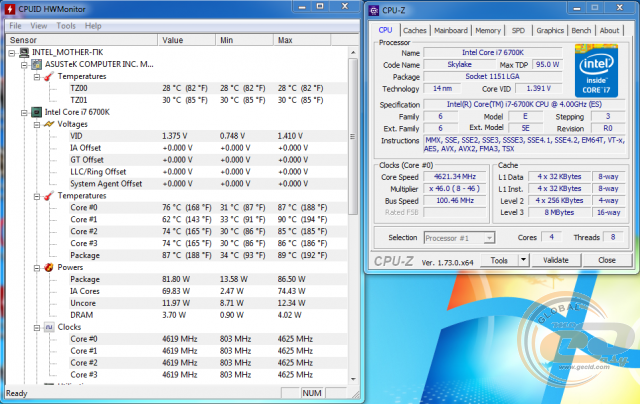640x404 pixels.
Task: Click the Sensor column header
Action: [82, 40]
